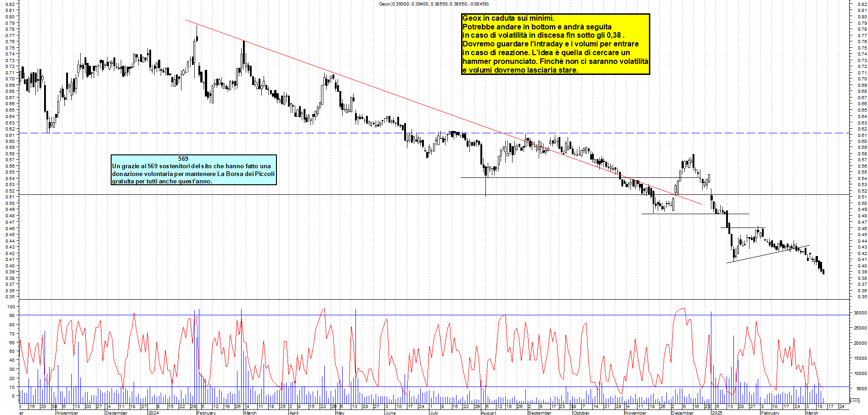
Task: Click the line starting 'hammer pronunciato'
Action: coord(555,62)
